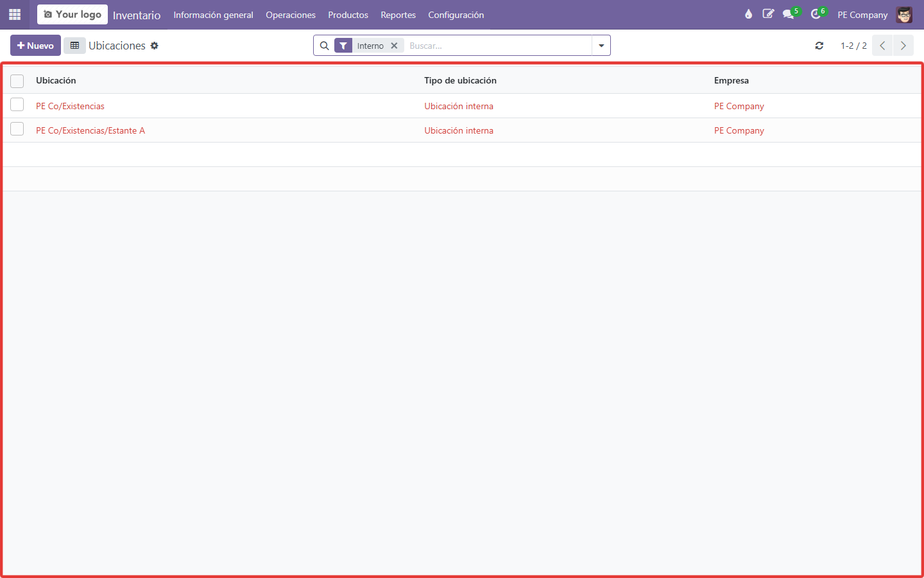Click the list view icon beside Ubicaciones

(x=74, y=46)
